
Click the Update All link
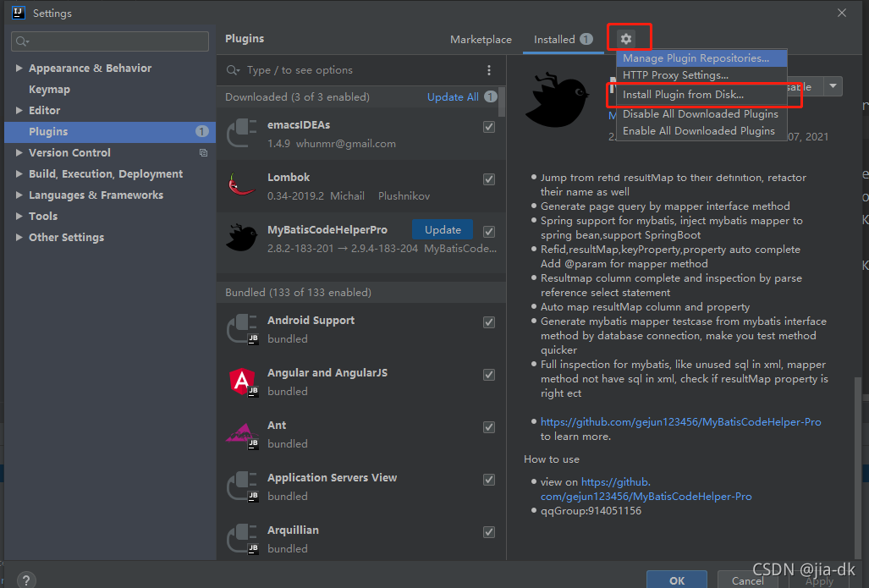click(x=453, y=97)
